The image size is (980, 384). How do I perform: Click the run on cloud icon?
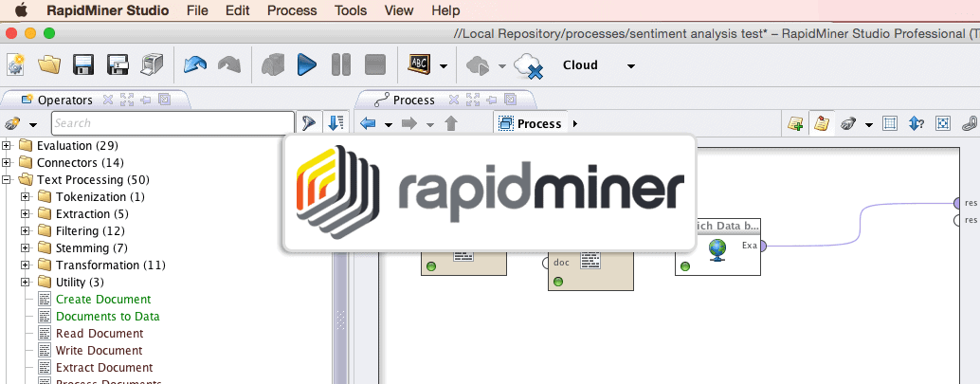478,65
